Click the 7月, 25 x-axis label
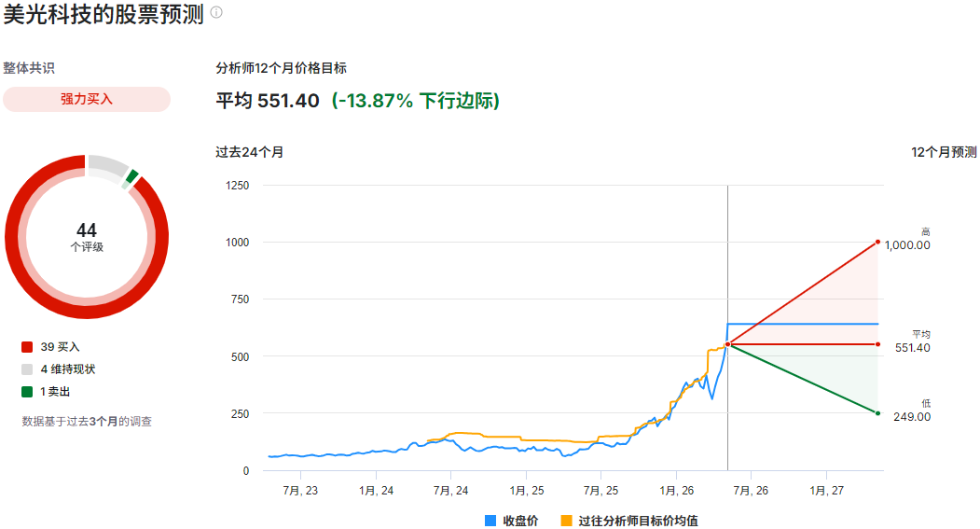The image size is (980, 529). coord(600,491)
